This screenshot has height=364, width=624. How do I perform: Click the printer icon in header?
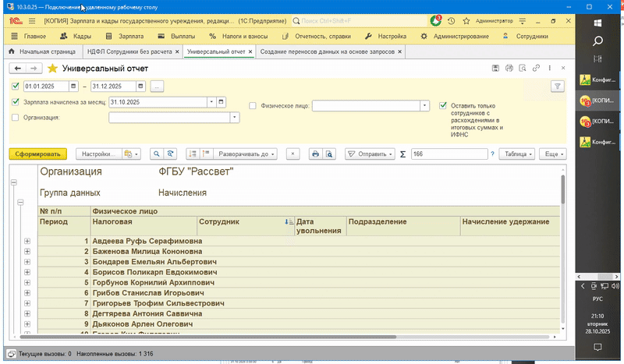coord(509,68)
